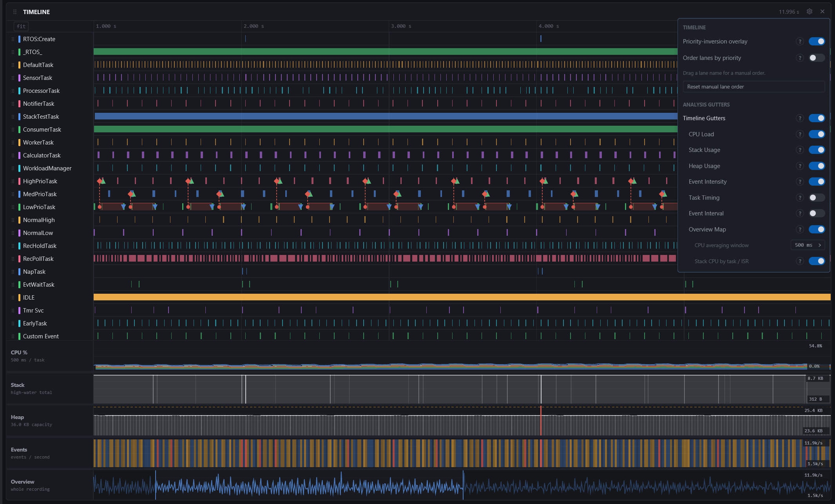Select the NormalLow lane label
The image size is (835, 504).
[38, 233]
